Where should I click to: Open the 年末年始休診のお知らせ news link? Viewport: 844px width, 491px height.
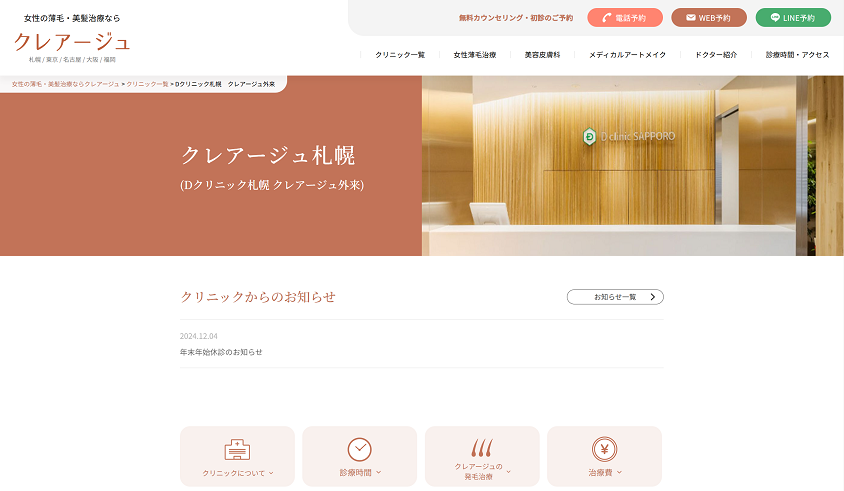[x=221, y=352]
